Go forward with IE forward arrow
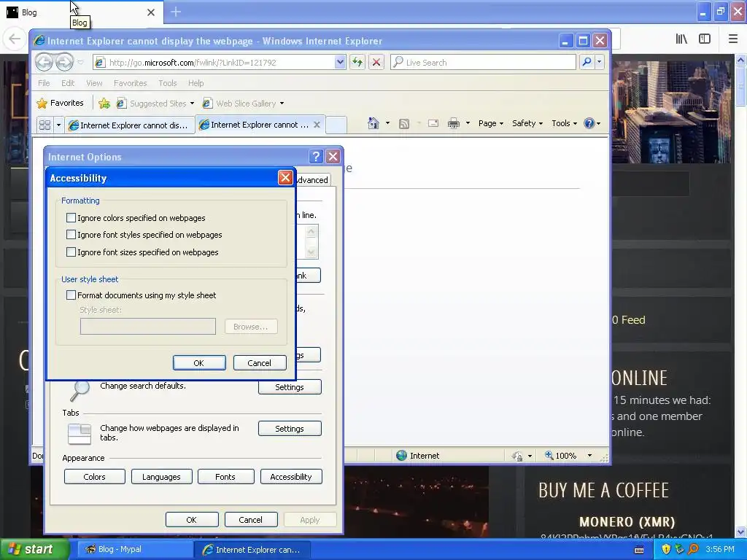The image size is (747, 560). (64, 62)
